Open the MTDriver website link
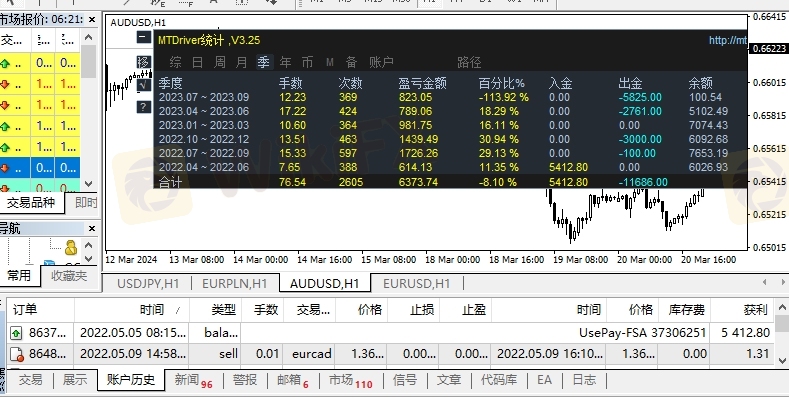Viewport: 789px width, 398px height. pyautogui.click(x=728, y=40)
